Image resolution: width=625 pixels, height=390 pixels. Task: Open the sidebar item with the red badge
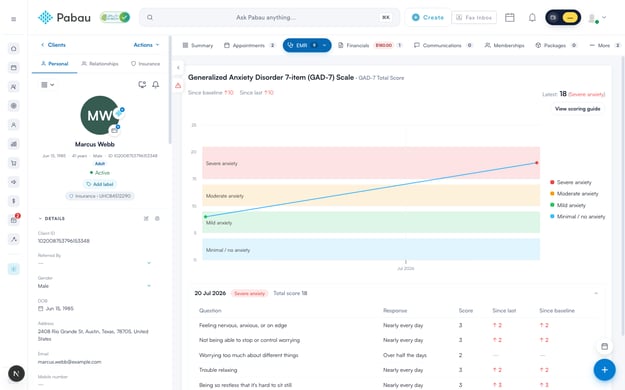(14, 219)
